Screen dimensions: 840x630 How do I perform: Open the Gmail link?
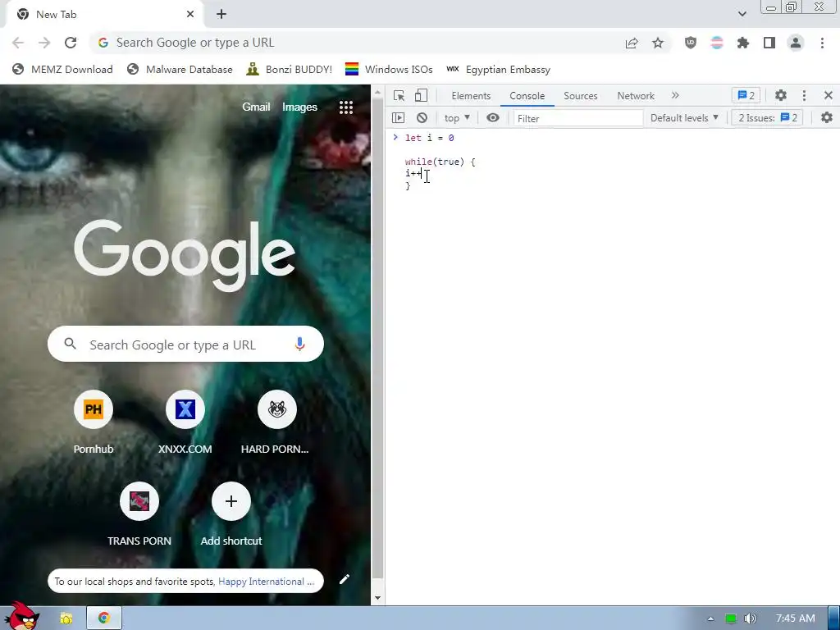tap(256, 107)
